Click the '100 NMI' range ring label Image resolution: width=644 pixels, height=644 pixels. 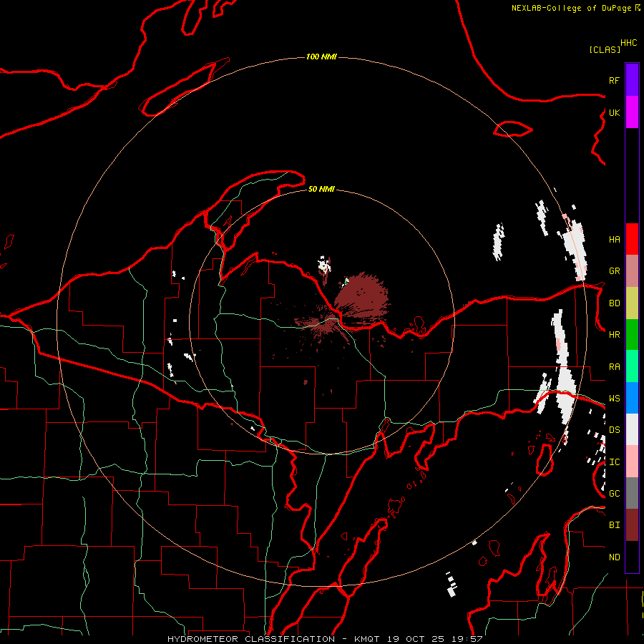pyautogui.click(x=321, y=57)
